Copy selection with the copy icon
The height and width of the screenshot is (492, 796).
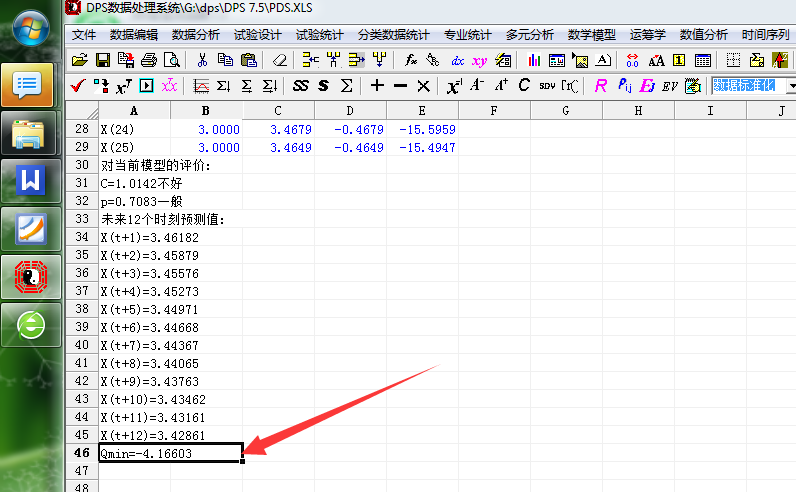pos(225,60)
